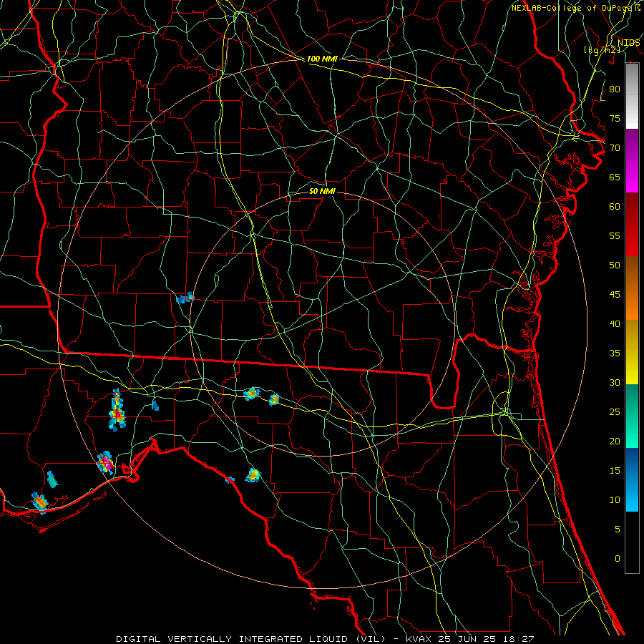The height and width of the screenshot is (644, 644).
Task: Select the 70 value on the VIL scale
Action: [615, 148]
